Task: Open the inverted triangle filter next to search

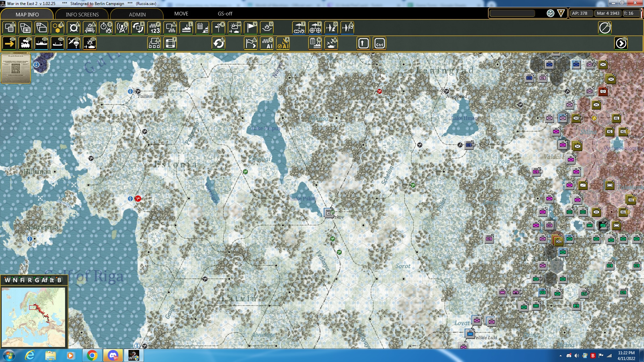Action: pos(561,13)
